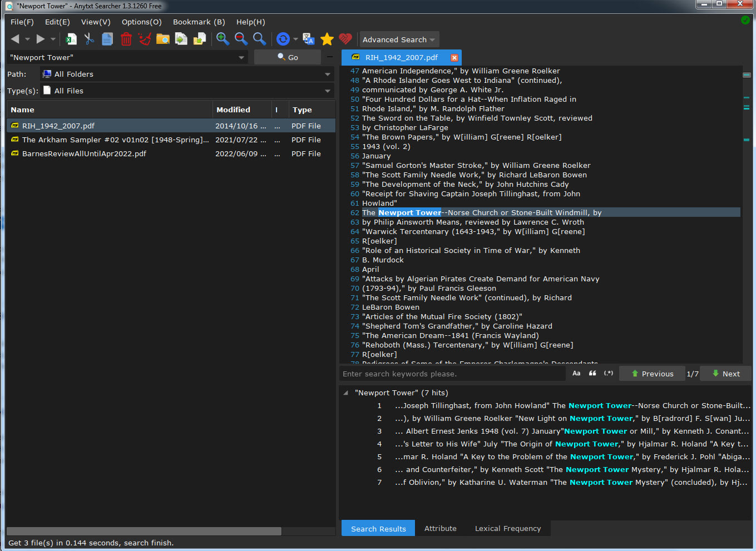
Task: Click the red trash delete icon
Action: coord(126,39)
